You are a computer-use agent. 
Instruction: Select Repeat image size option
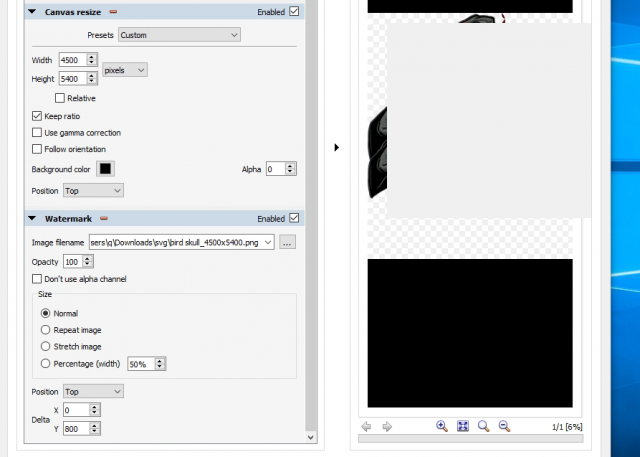45,330
